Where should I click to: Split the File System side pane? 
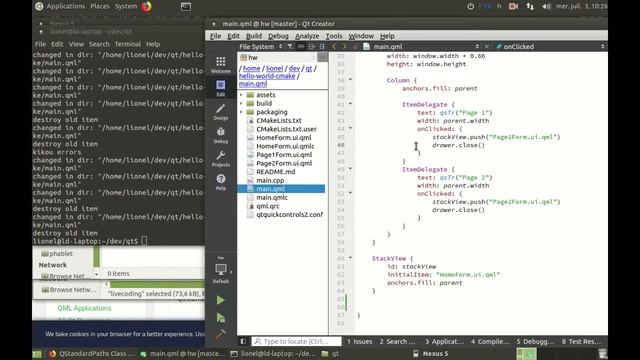tap(312, 47)
